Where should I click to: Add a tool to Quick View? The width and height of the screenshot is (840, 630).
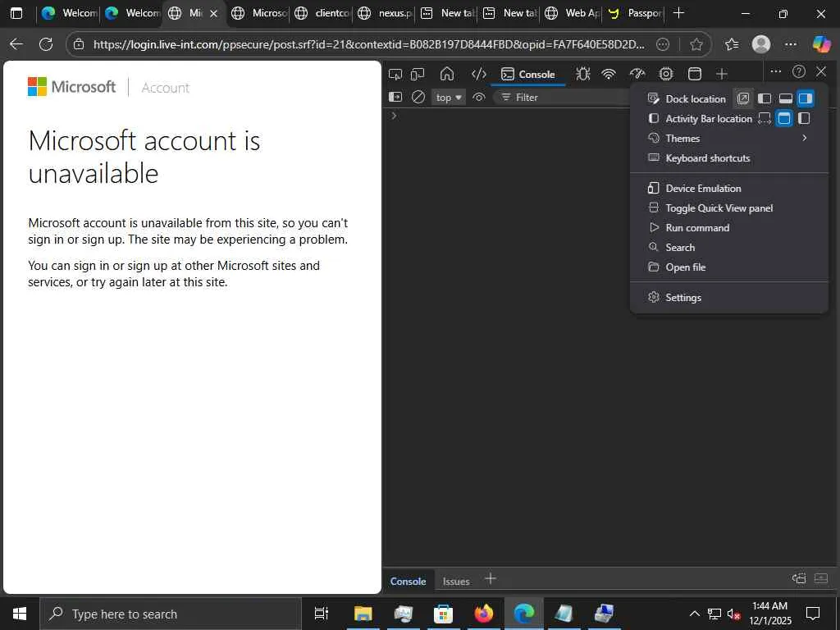pos(491,578)
